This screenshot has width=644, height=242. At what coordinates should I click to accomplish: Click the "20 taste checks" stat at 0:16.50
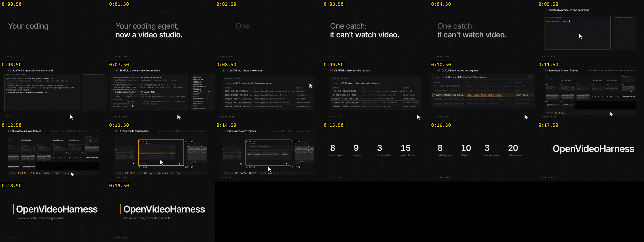point(515,150)
